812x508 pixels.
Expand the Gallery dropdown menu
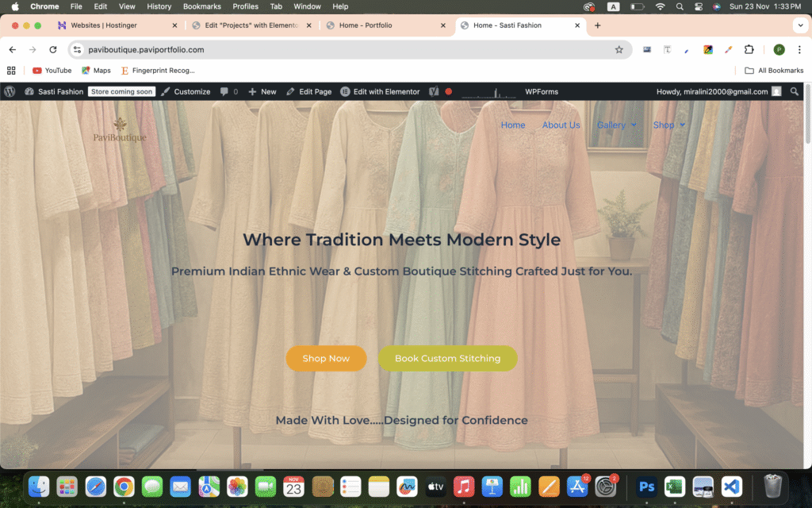click(616, 125)
